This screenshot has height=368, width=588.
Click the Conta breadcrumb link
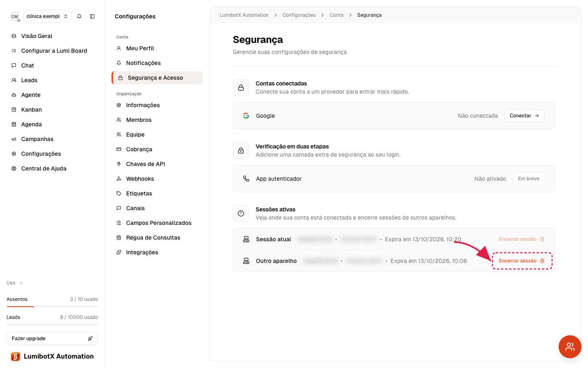(336, 15)
